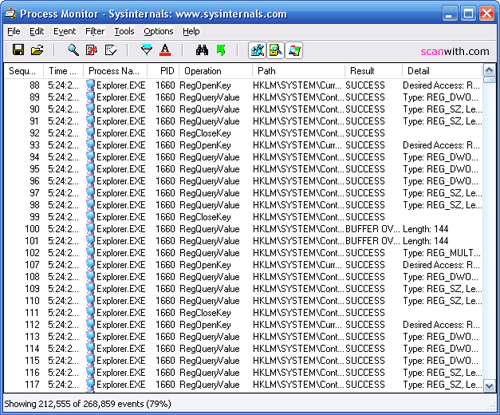
Task: Click the Sequ... column header
Action: pos(24,71)
